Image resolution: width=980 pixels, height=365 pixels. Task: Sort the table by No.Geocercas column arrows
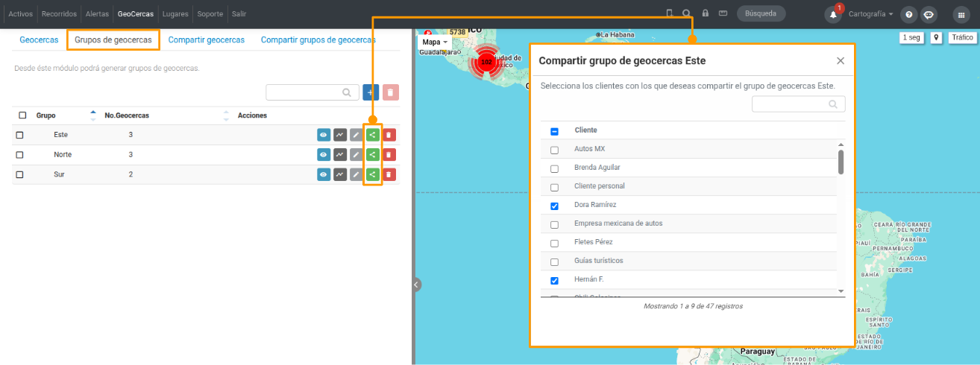(x=226, y=115)
